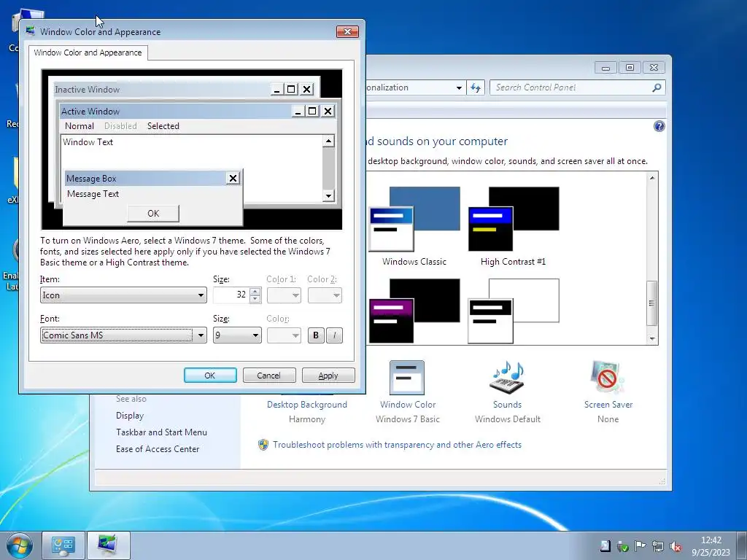
Task: Select the High Contrast #1 theme thumbnail
Action: coord(514,219)
